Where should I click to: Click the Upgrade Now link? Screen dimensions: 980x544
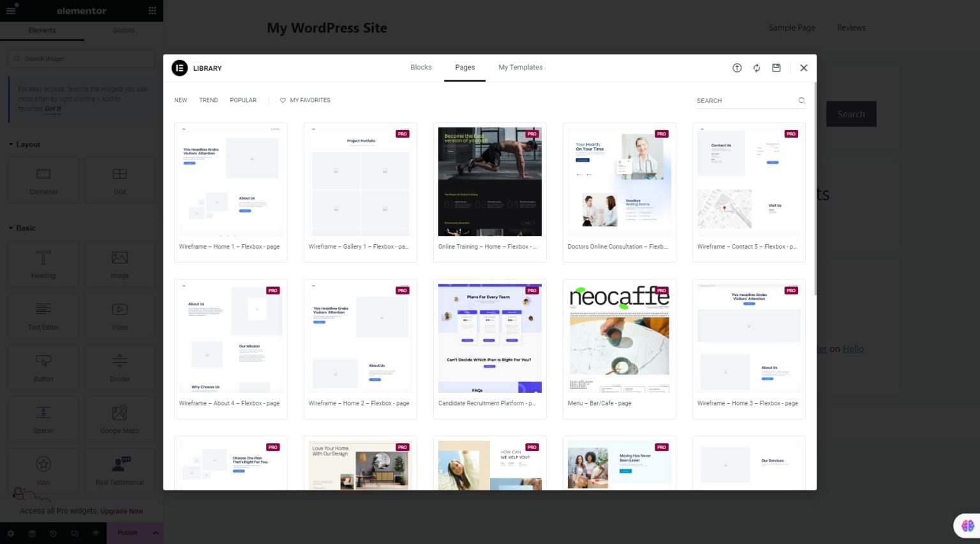[122, 511]
